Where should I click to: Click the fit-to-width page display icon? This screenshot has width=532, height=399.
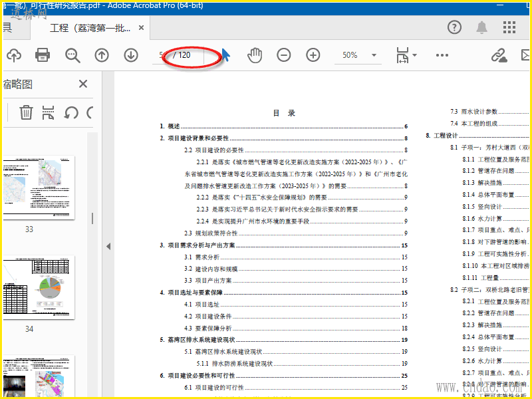pos(402,55)
